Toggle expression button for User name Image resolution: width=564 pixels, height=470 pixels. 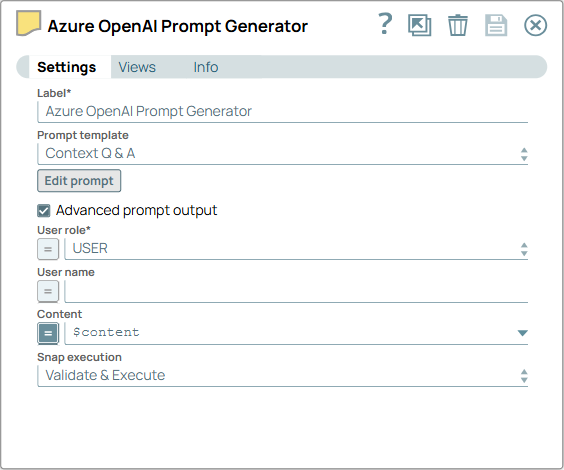click(48, 291)
